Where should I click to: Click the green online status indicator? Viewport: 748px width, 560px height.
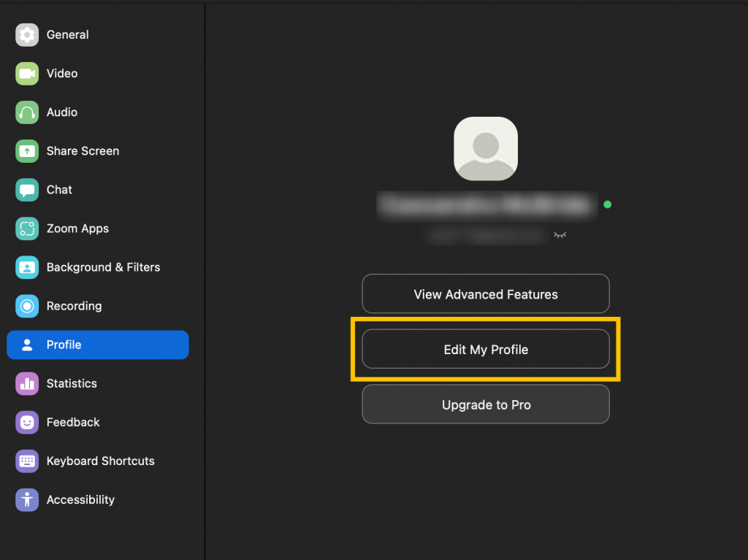(607, 205)
